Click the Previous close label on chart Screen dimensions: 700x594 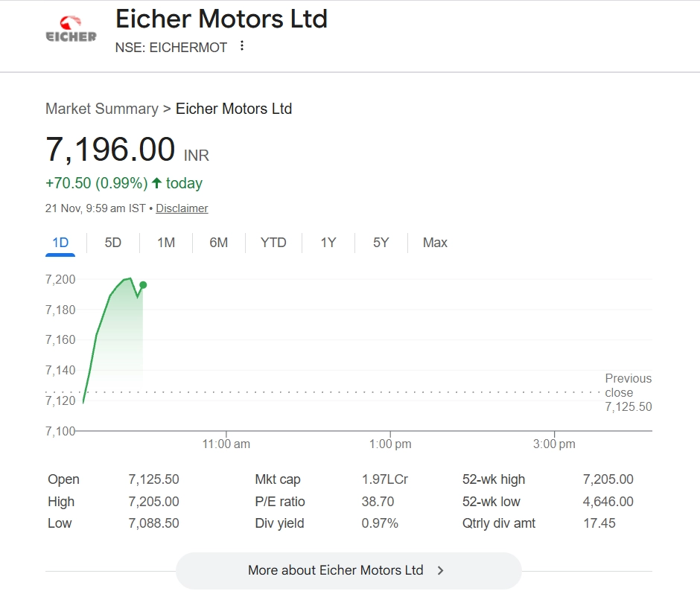pos(628,386)
